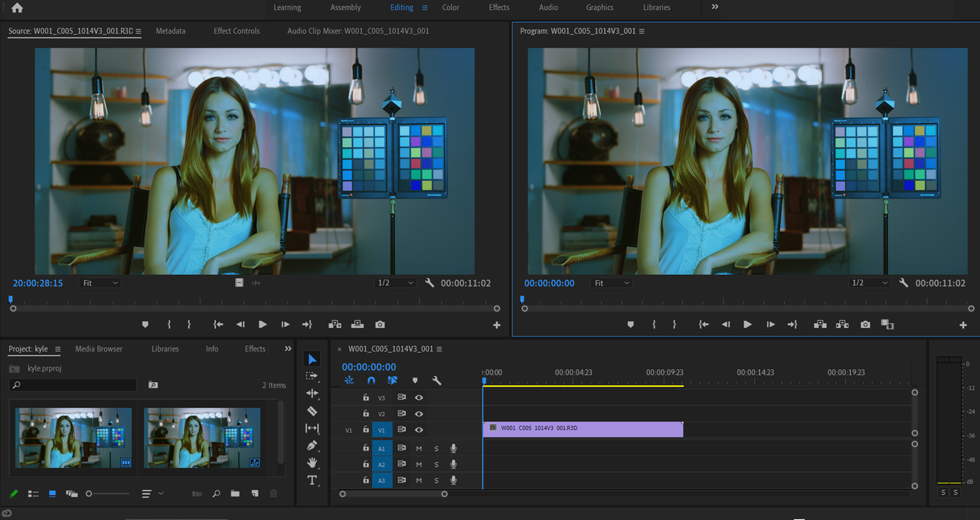This screenshot has height=520, width=980.
Task: Select the Selection tool arrow
Action: [312, 359]
